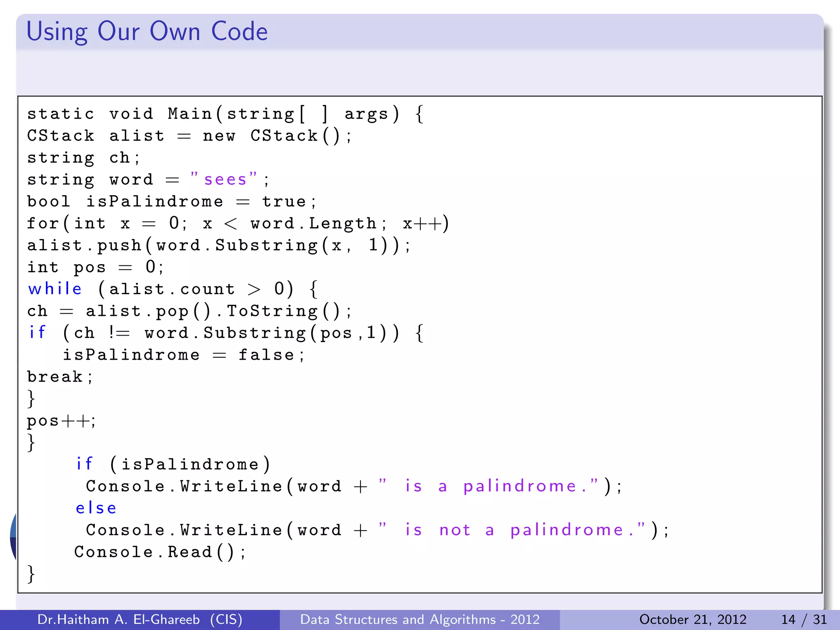Click the footer title 'Data Structures and Algorithms - 2012'

(x=420, y=619)
